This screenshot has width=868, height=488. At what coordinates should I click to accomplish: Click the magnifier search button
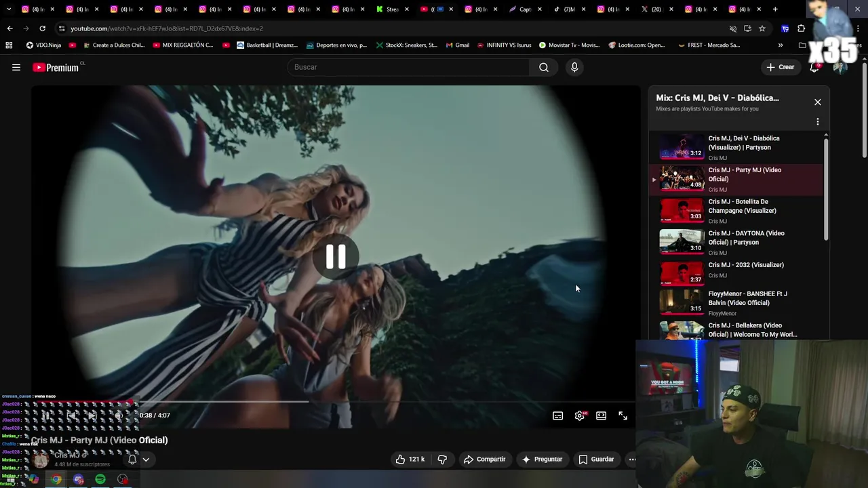[x=543, y=67]
